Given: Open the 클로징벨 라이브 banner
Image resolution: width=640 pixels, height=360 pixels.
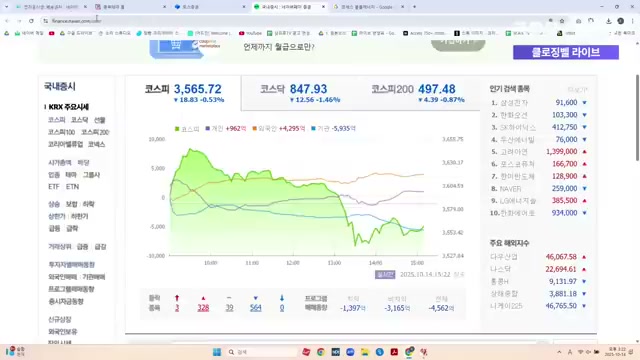Looking at the screenshot, I should pos(566,52).
